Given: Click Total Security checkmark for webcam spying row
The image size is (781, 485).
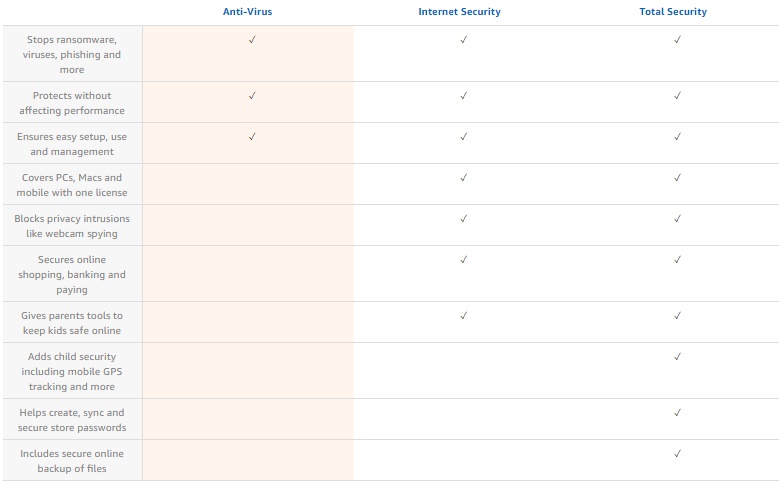Looking at the screenshot, I should 677,218.
